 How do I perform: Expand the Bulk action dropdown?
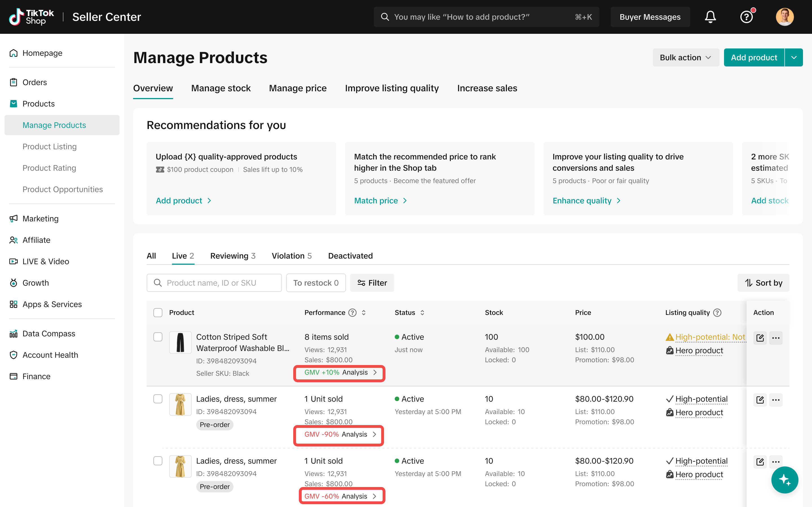[685, 57]
